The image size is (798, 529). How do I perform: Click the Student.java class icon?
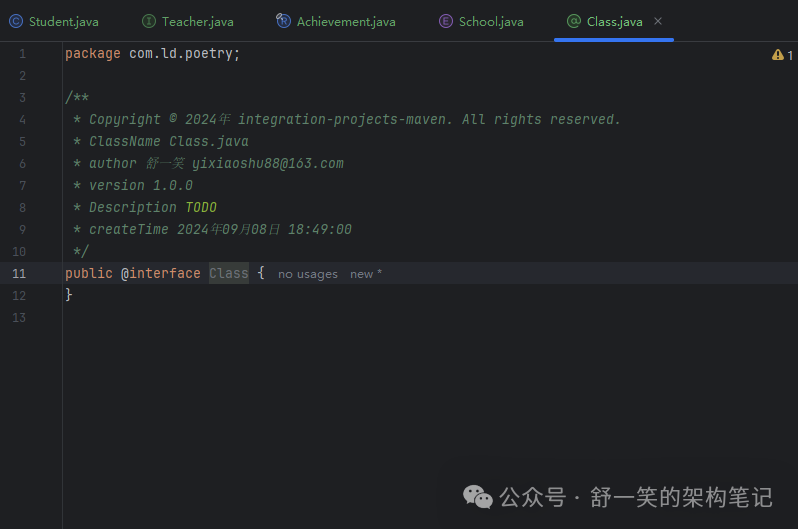pos(16,21)
